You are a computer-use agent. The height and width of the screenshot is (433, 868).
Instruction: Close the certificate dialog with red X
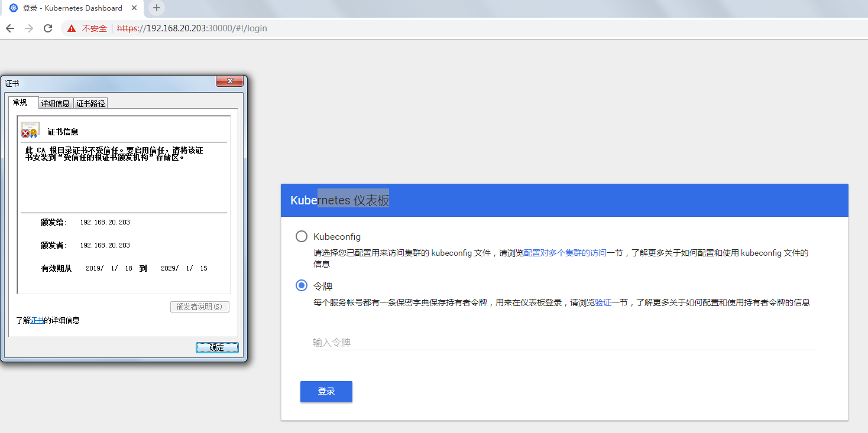tap(229, 82)
